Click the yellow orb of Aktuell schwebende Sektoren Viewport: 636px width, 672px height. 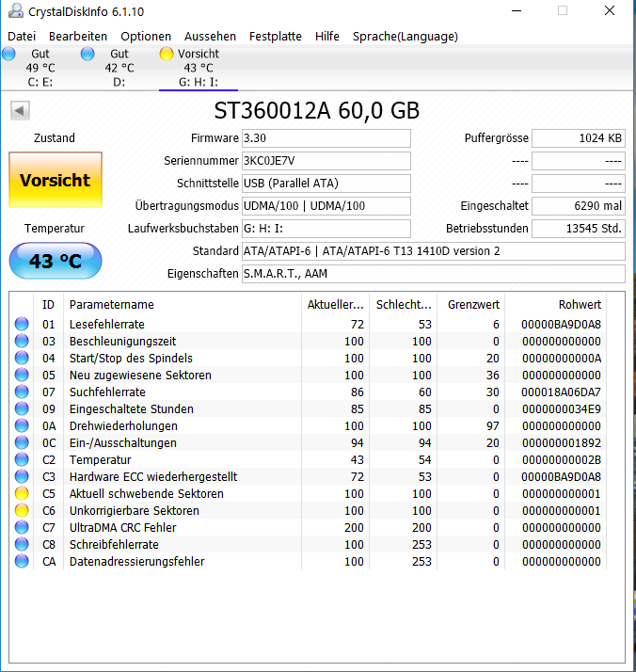(x=22, y=493)
